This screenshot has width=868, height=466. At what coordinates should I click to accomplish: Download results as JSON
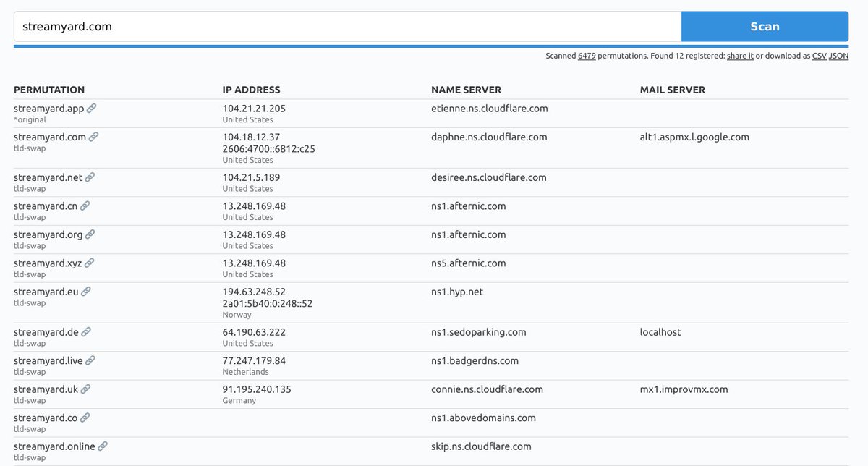click(839, 56)
